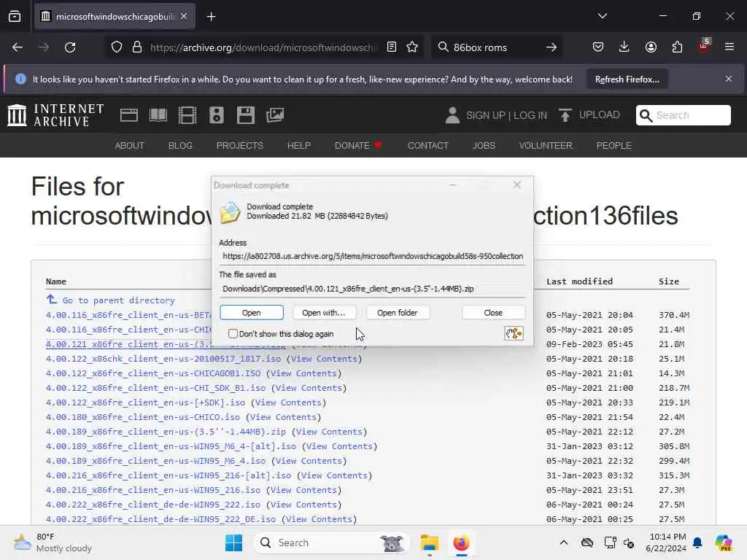Image resolution: width=747 pixels, height=560 pixels.
Task: Open the Video film icon in Archive nav
Action: click(x=187, y=115)
